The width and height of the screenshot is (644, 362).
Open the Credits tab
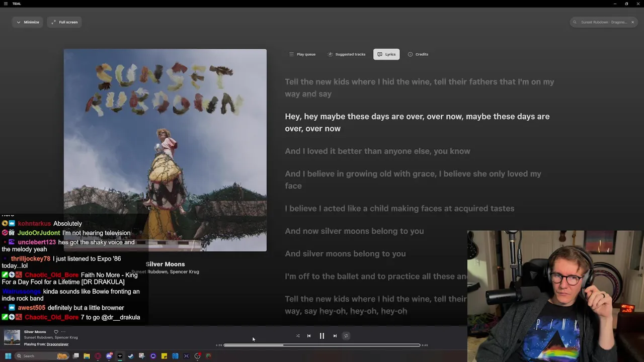click(418, 54)
